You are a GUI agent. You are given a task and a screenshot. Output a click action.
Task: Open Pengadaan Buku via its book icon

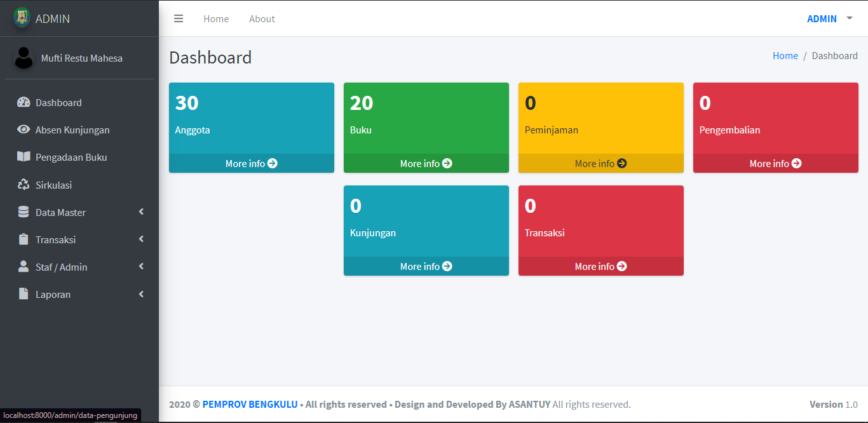coord(24,157)
